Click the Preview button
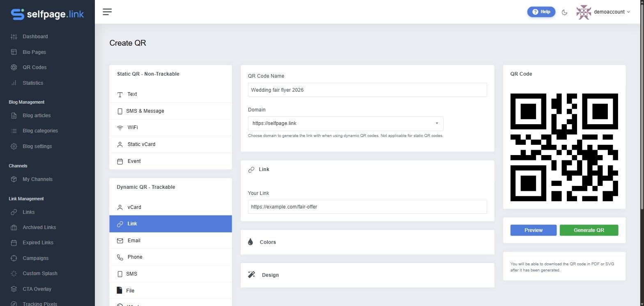The image size is (644, 306). tap(533, 230)
